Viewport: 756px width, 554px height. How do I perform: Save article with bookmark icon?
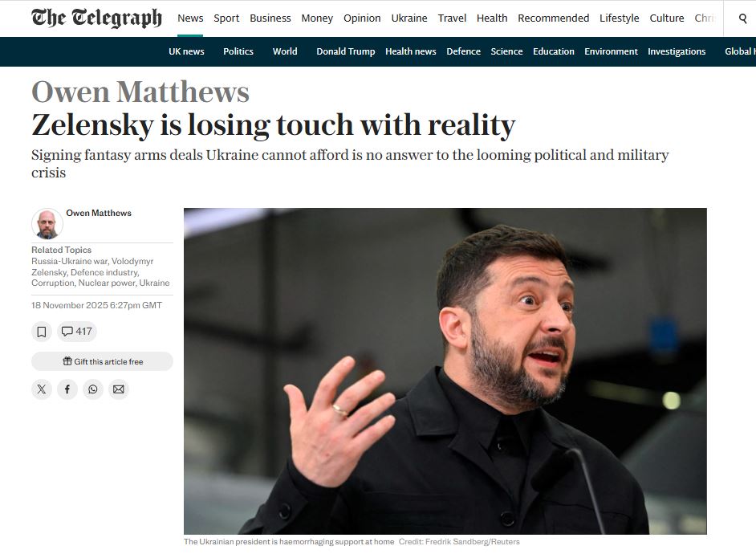(42, 332)
